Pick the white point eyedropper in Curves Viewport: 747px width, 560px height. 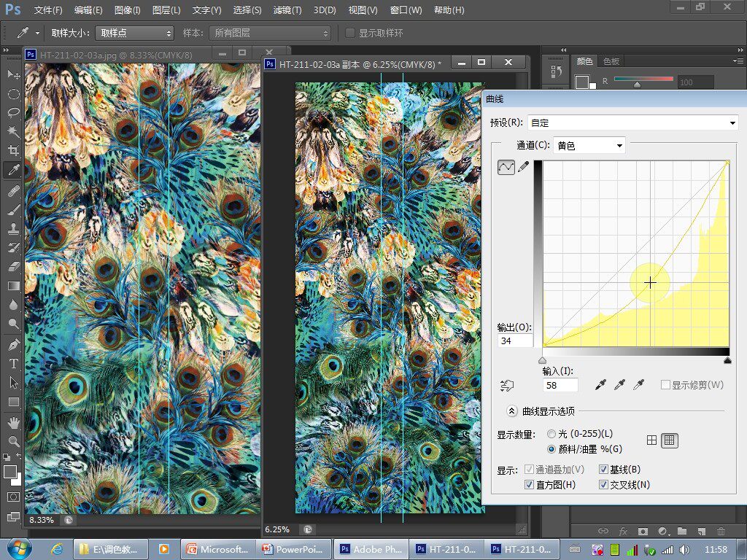pos(638,384)
